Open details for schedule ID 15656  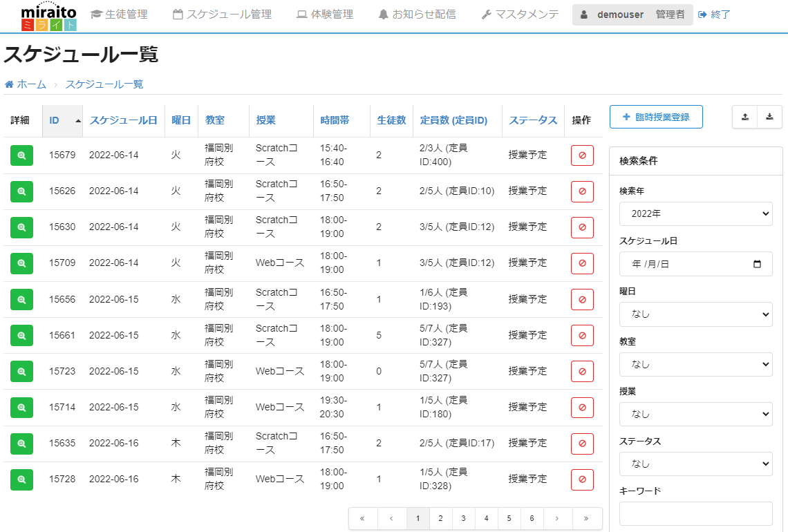21,299
